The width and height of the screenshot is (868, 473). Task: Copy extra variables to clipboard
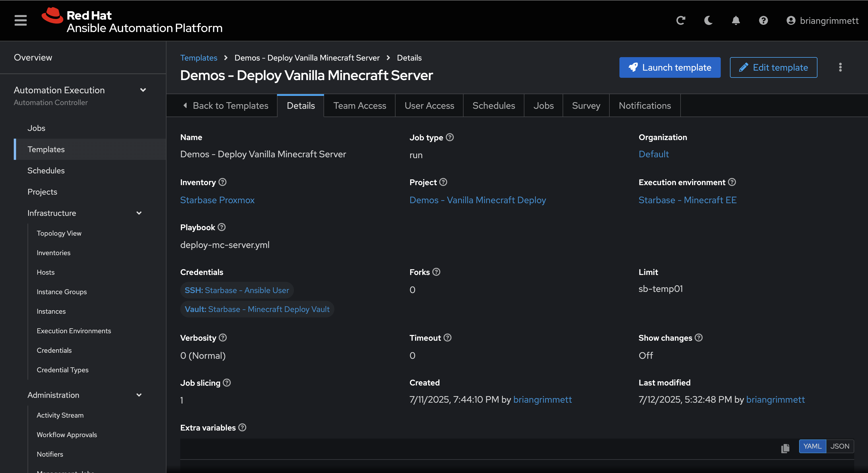(x=785, y=448)
